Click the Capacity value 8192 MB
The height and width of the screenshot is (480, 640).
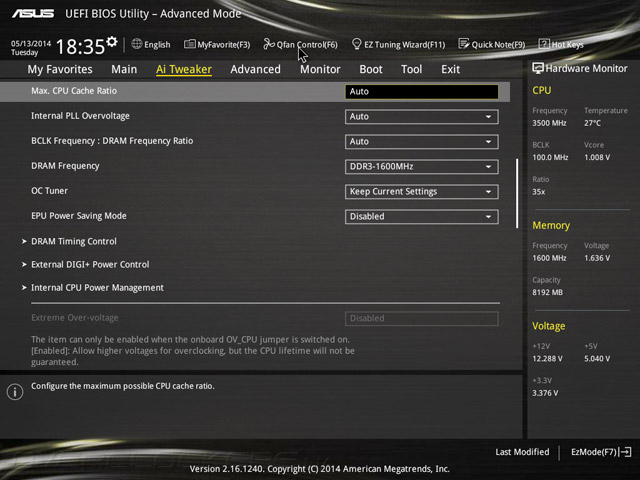547,292
